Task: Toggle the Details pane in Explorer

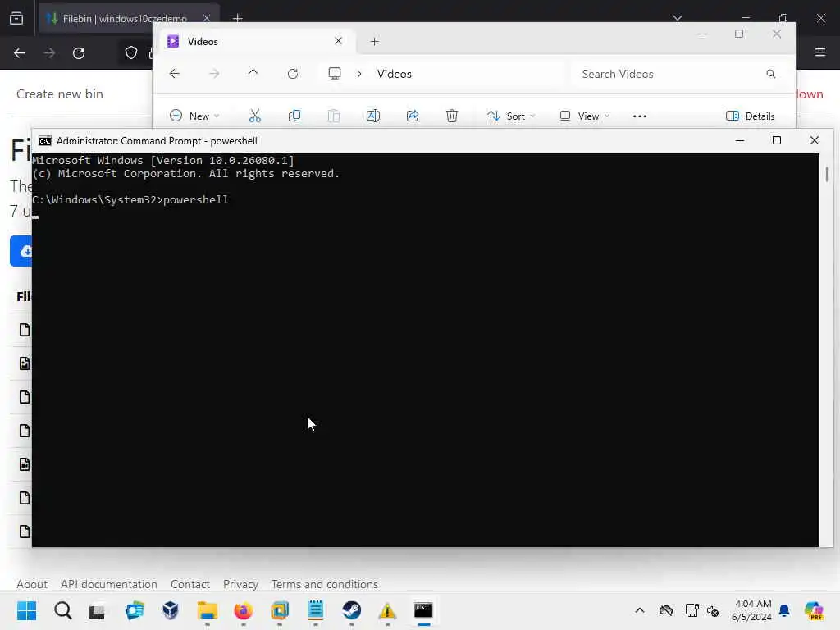Action: coord(750,116)
